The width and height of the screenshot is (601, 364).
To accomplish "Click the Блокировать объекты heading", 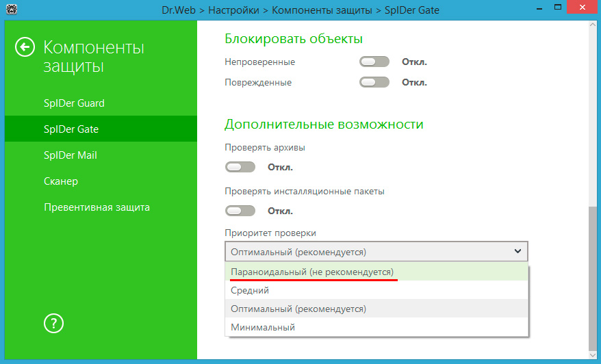I will 294,39.
